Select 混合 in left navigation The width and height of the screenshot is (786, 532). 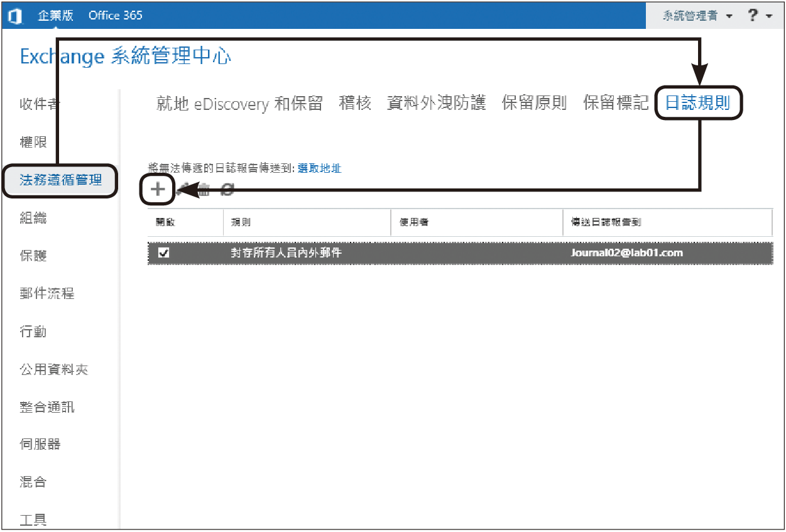coord(33,482)
